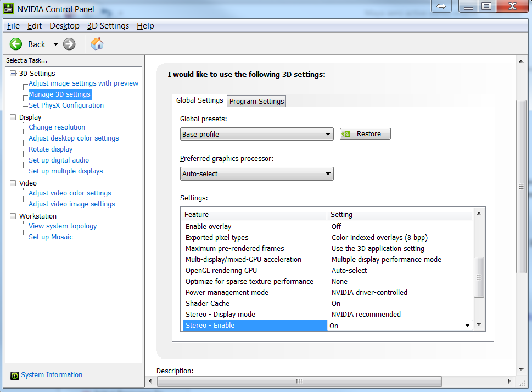Open the Preferred graphics processor dropdown

pyautogui.click(x=256, y=174)
